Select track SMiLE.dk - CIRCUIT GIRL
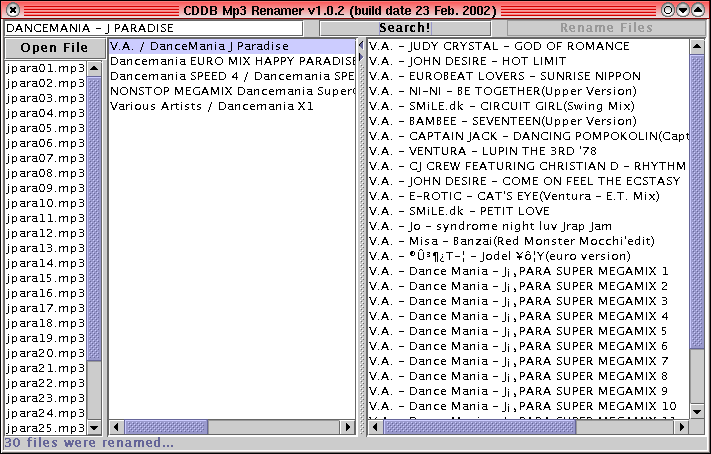 coord(529,106)
